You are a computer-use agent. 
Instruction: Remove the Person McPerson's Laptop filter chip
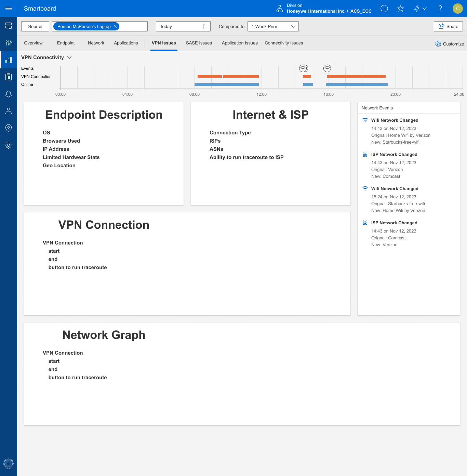click(x=115, y=26)
